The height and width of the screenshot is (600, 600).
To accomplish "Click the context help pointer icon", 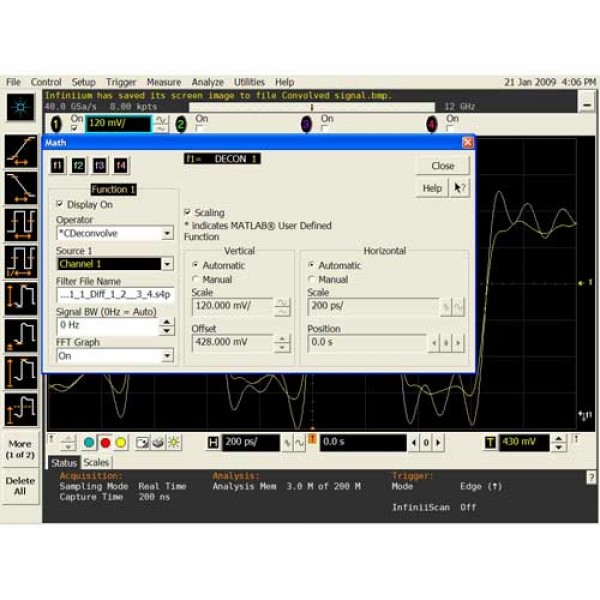I will tap(459, 188).
